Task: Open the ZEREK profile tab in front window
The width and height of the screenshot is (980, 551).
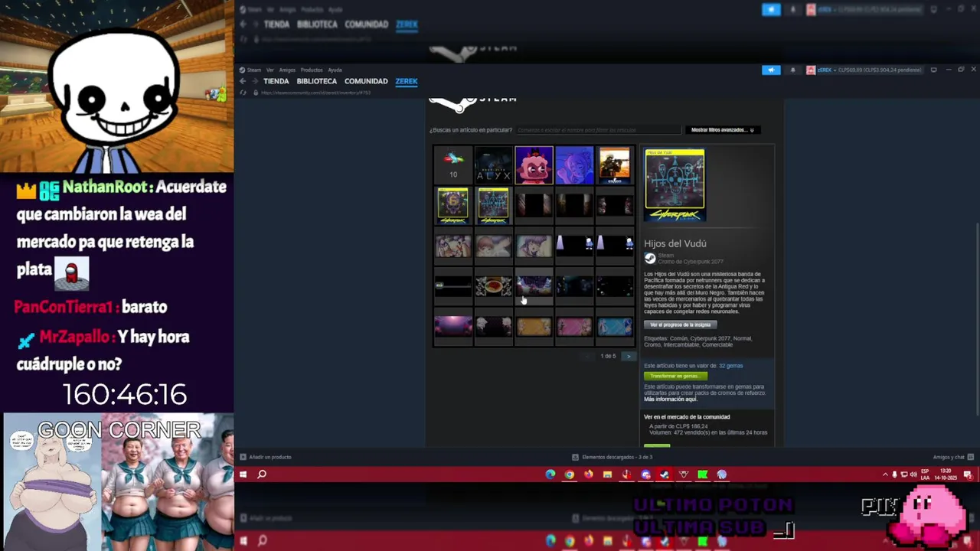Action: (x=407, y=81)
